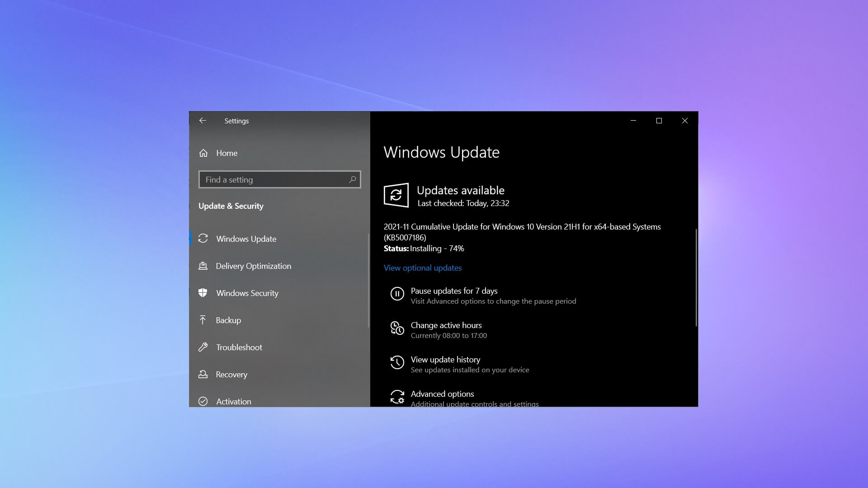Click the sidebar scrollbar
The width and height of the screenshot is (868, 488).
click(368, 280)
